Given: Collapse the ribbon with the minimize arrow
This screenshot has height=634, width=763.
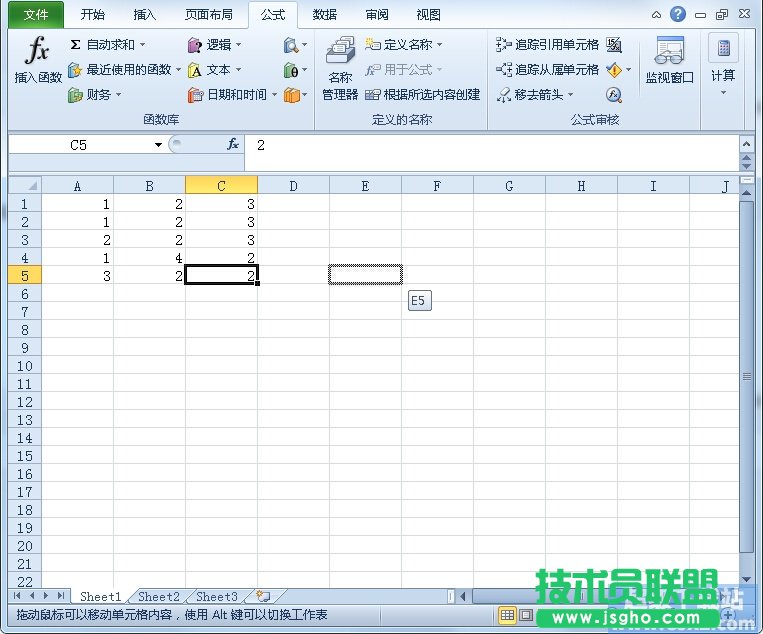Looking at the screenshot, I should pyautogui.click(x=656, y=15).
